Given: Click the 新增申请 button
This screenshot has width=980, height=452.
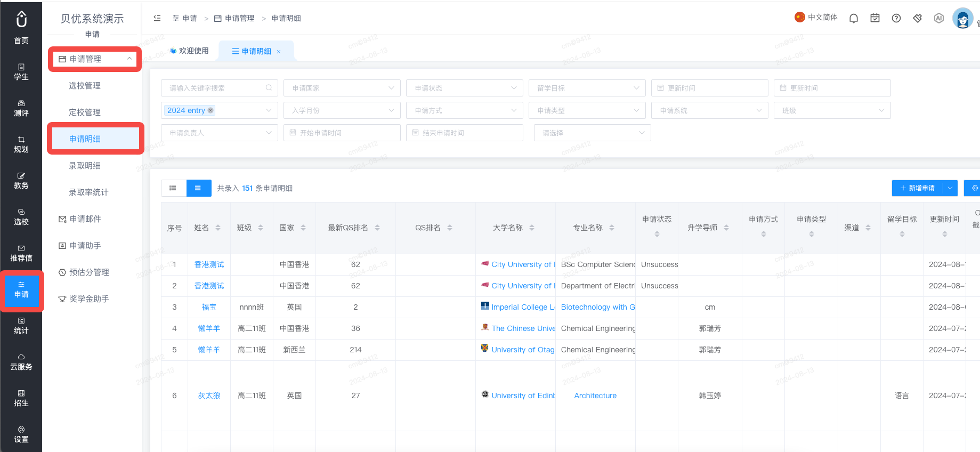Looking at the screenshot, I should [918, 188].
